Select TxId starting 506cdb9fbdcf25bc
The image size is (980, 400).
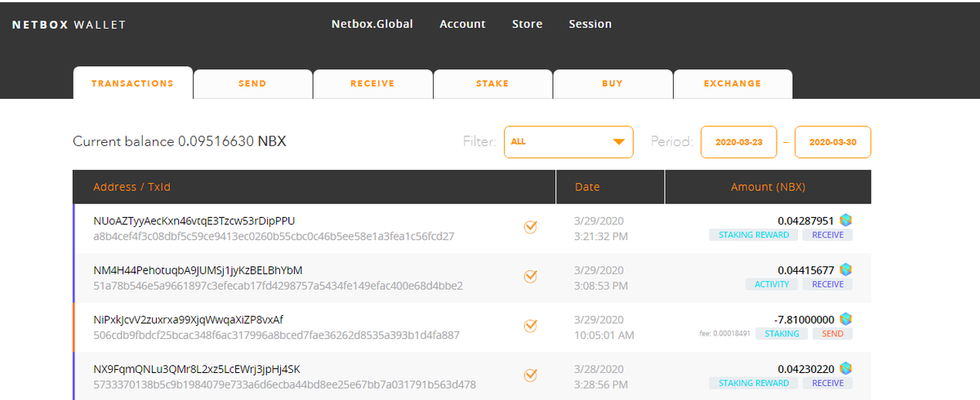(276, 335)
